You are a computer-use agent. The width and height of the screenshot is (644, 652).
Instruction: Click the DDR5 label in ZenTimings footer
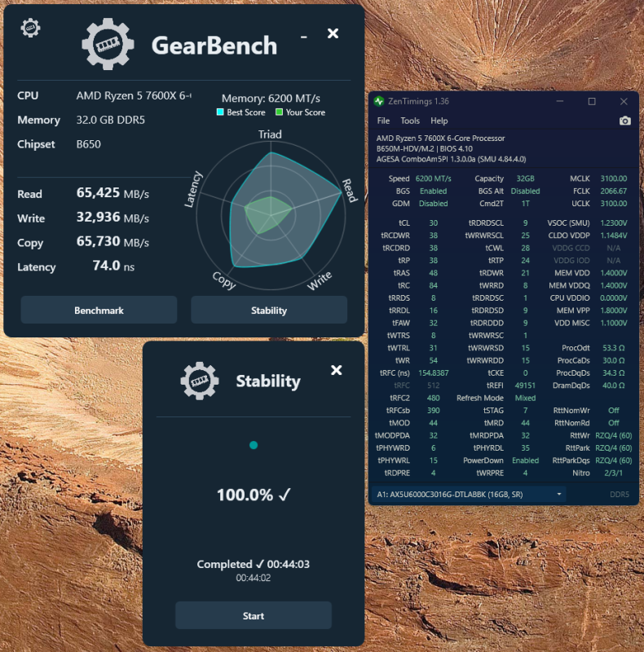[x=619, y=494]
